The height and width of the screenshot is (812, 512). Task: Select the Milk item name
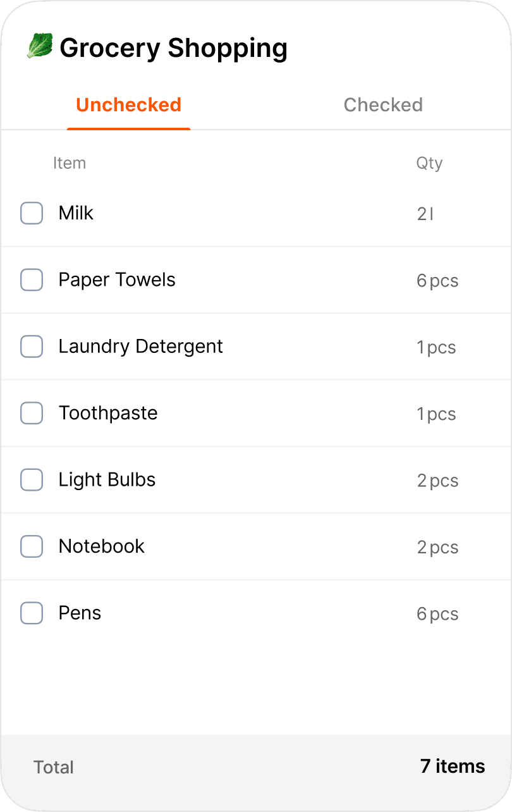76,213
